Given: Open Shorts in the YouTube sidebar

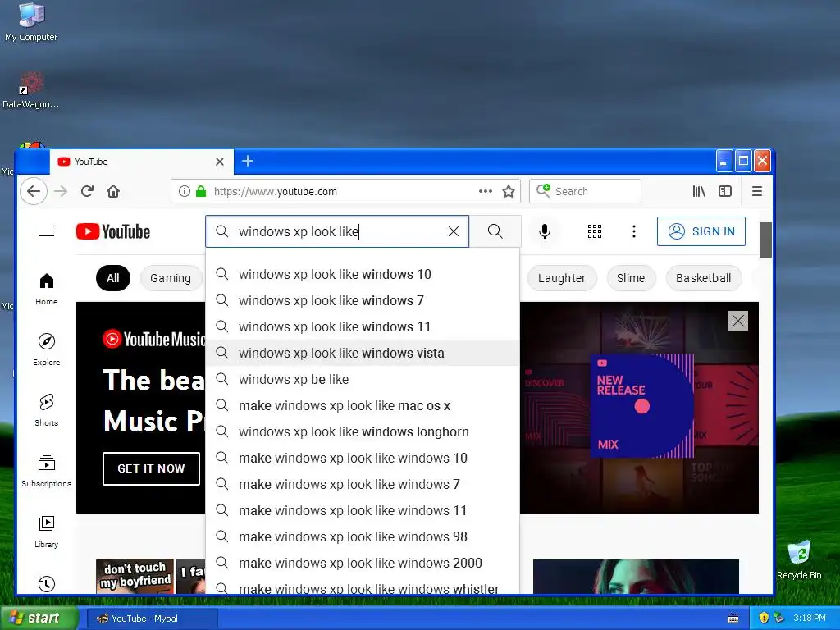Looking at the screenshot, I should (x=47, y=410).
